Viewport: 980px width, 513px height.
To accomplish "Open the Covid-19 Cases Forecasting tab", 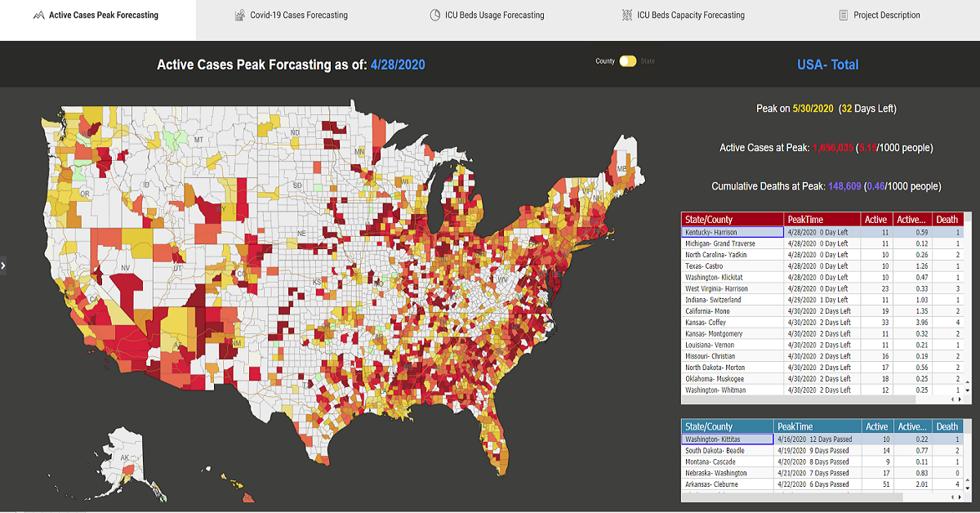I will [x=299, y=15].
